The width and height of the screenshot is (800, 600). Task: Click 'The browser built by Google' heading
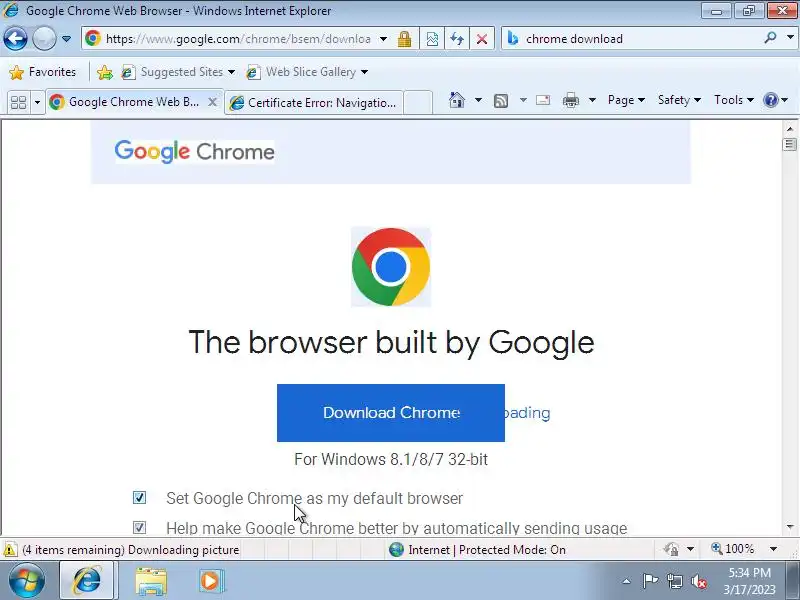[x=391, y=342]
